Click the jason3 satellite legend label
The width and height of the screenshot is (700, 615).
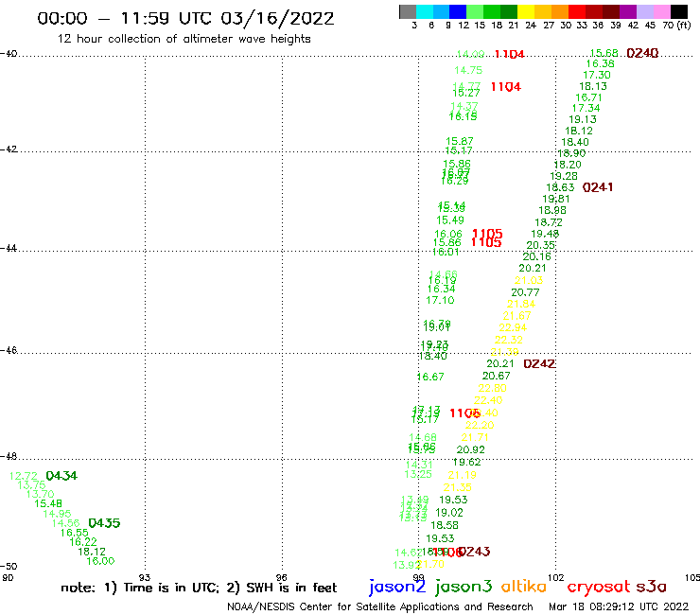click(464, 587)
